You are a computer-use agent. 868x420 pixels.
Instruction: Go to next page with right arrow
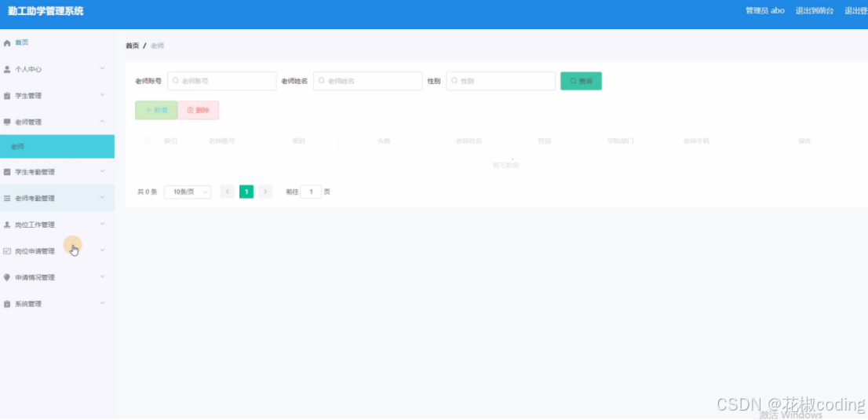pos(265,192)
